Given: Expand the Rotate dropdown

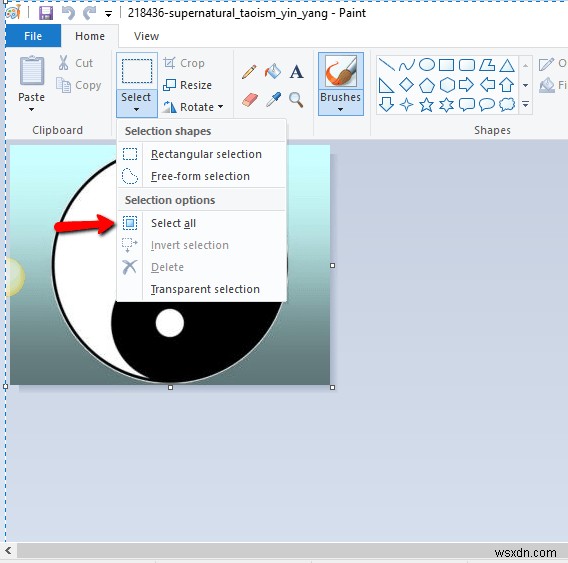Looking at the screenshot, I should point(192,107).
